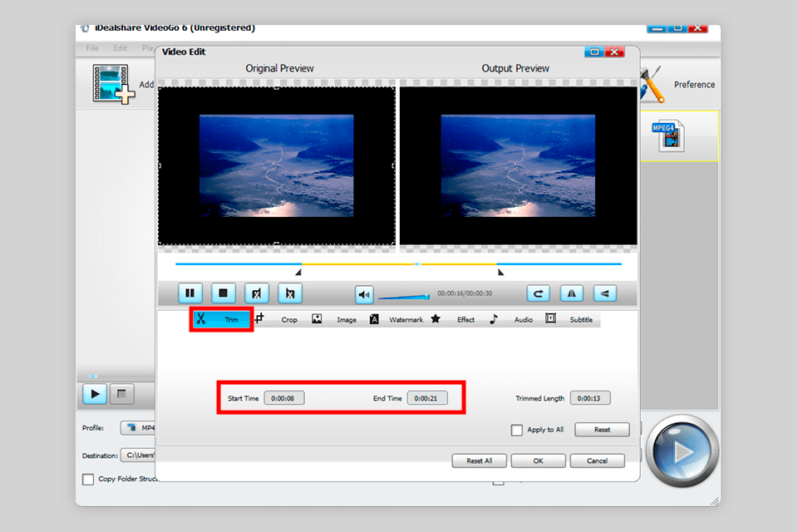Open the Watermark tab

pyautogui.click(x=397, y=319)
